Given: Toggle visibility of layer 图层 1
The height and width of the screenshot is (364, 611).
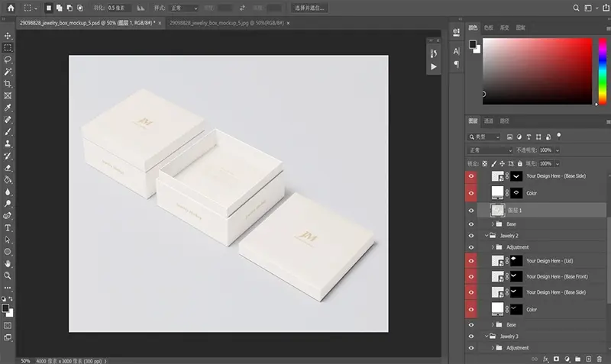Looking at the screenshot, I should coord(470,211).
